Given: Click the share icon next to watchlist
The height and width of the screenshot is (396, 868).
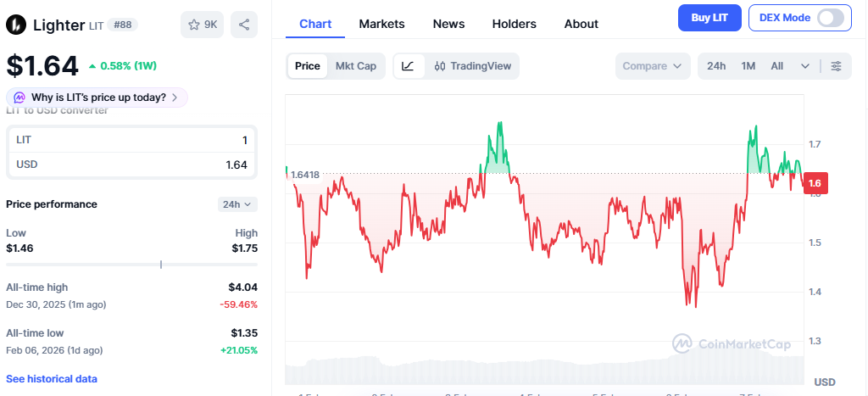Looking at the screenshot, I should 244,25.
